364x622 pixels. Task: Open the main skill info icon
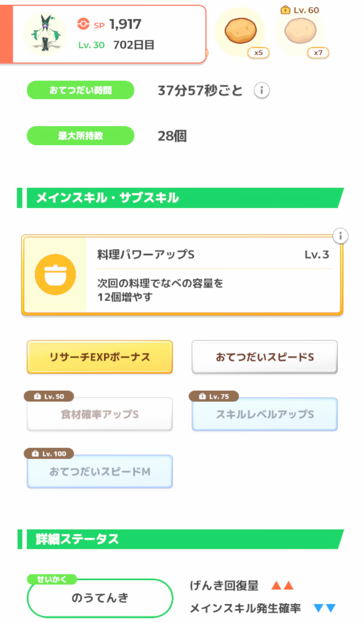pos(340,236)
